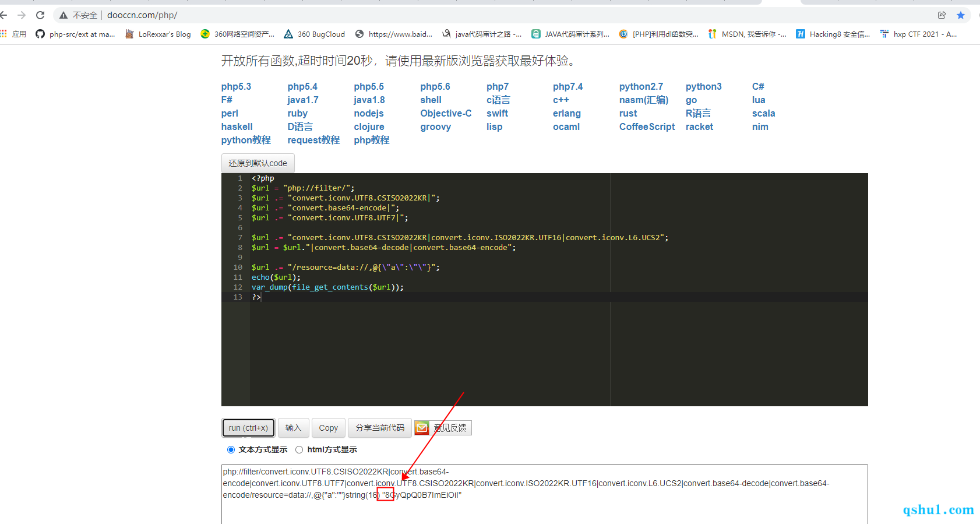Viewport: 980px width, 524px height.
Task: Select the perl language link
Action: pos(230,113)
